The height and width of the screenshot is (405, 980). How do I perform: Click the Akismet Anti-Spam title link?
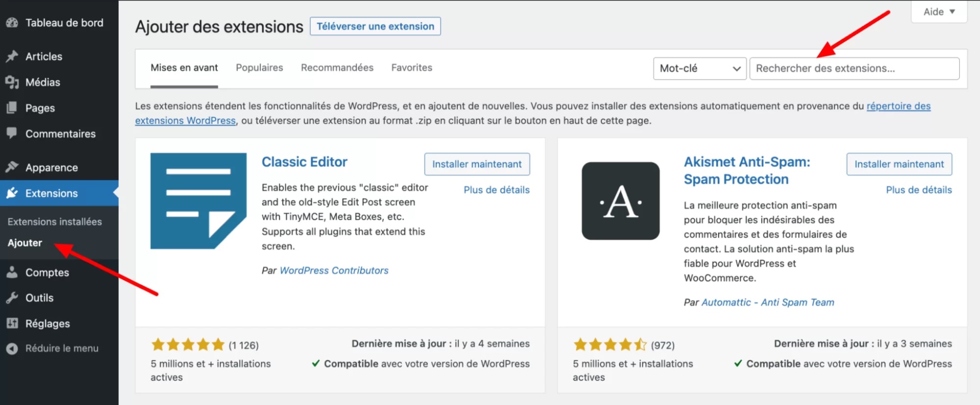pos(747,170)
